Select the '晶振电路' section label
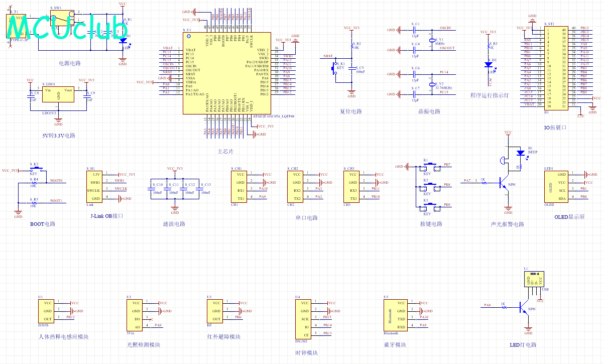The height and width of the screenshot is (364, 604). click(429, 111)
